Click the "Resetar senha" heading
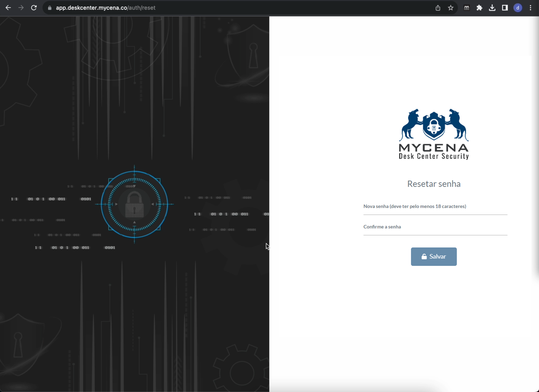Image resolution: width=539 pixels, height=392 pixels. pyautogui.click(x=434, y=184)
